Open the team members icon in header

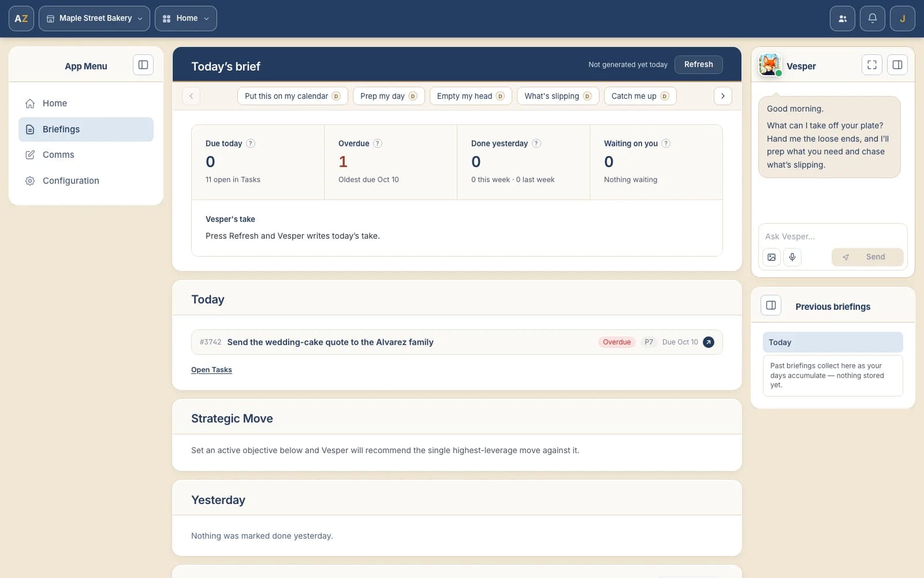click(843, 18)
